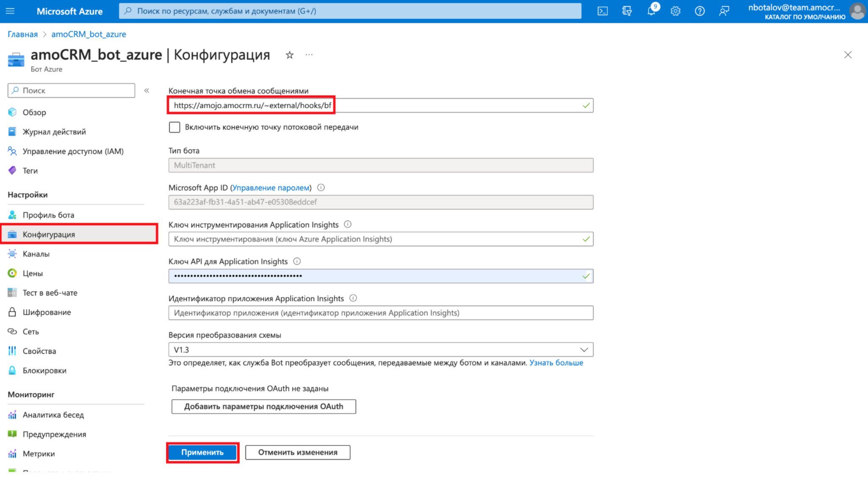The height and width of the screenshot is (478, 868).
Task: Click the Конечная точка обмена сообщениями field
Action: coord(381,105)
